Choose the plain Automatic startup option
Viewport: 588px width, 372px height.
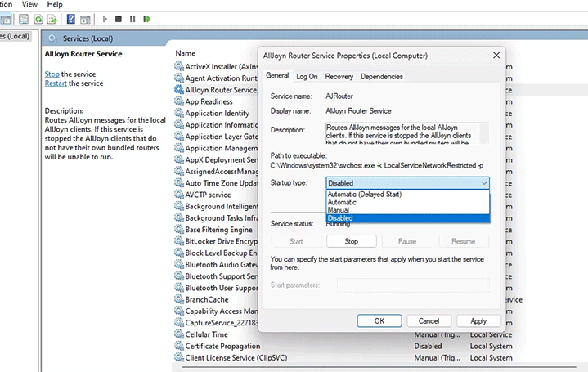coord(407,202)
